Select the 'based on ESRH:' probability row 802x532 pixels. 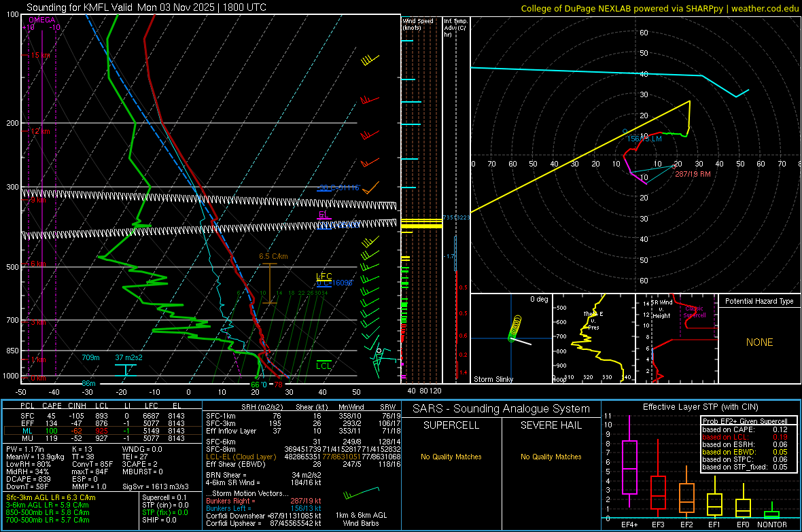coord(745,444)
